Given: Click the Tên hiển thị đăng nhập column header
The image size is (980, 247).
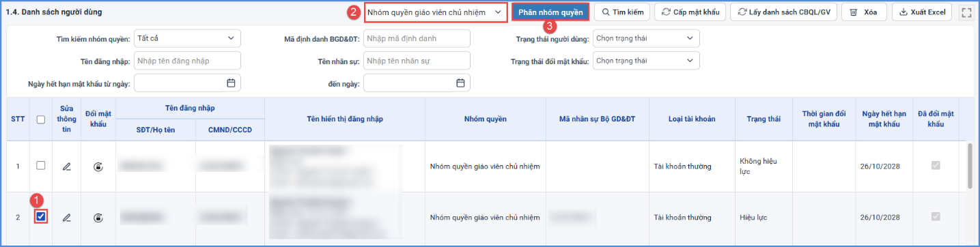Looking at the screenshot, I should tap(345, 119).
